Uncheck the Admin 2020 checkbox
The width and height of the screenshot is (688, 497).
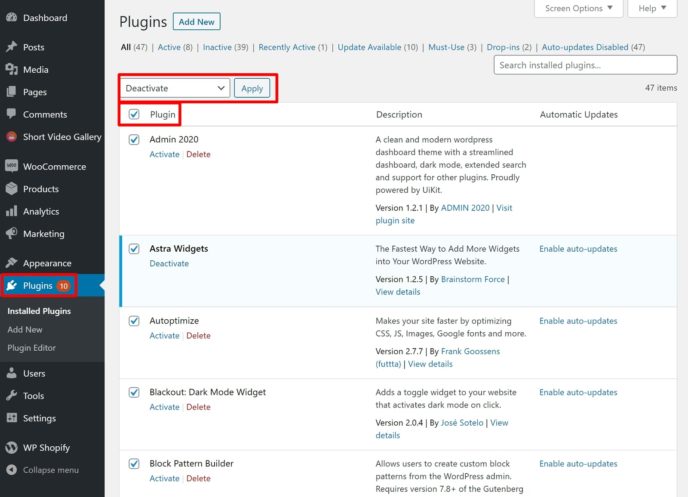(134, 139)
